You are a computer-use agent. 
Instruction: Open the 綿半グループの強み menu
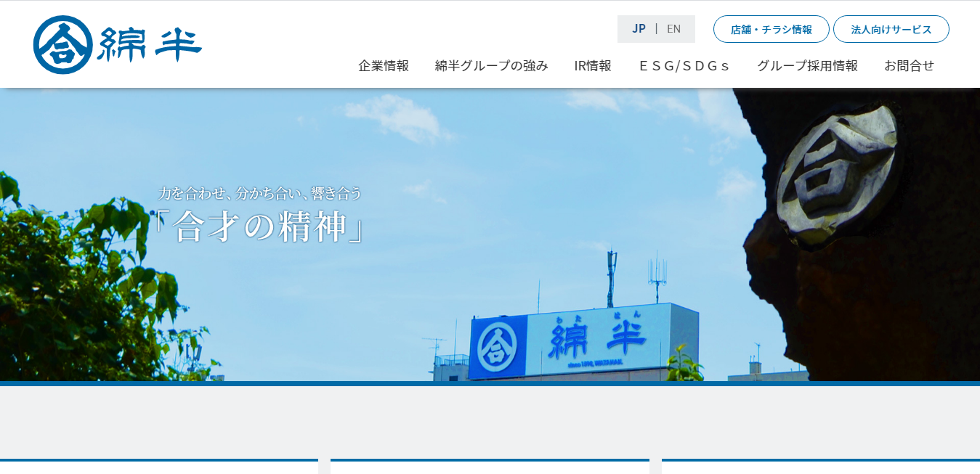[x=492, y=66]
